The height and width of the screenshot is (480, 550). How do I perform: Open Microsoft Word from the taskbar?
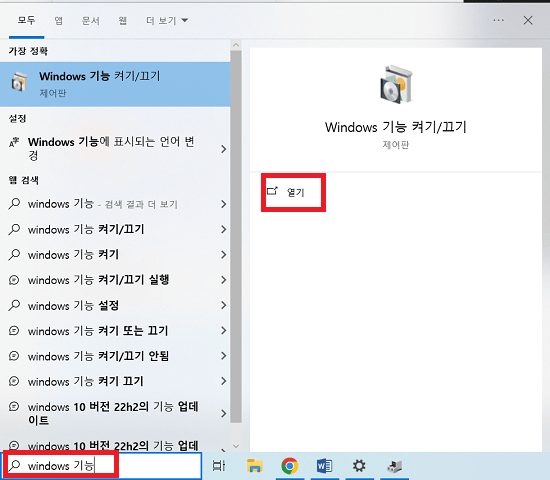click(x=324, y=466)
